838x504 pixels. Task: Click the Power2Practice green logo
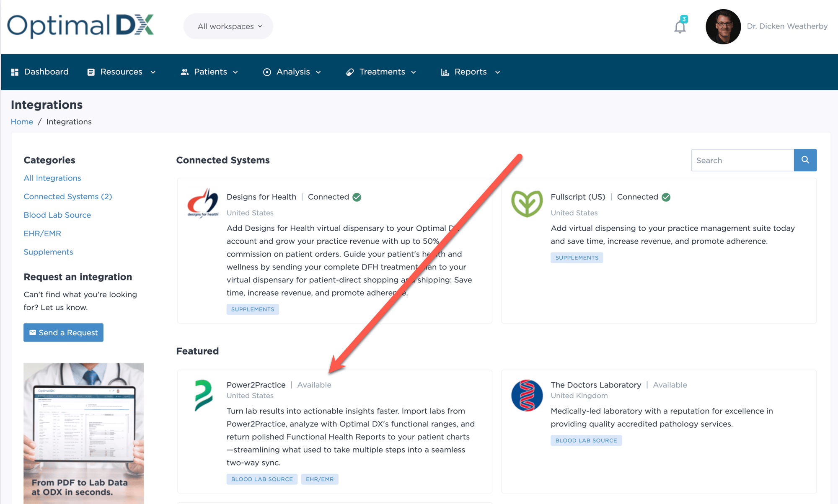[x=204, y=395]
